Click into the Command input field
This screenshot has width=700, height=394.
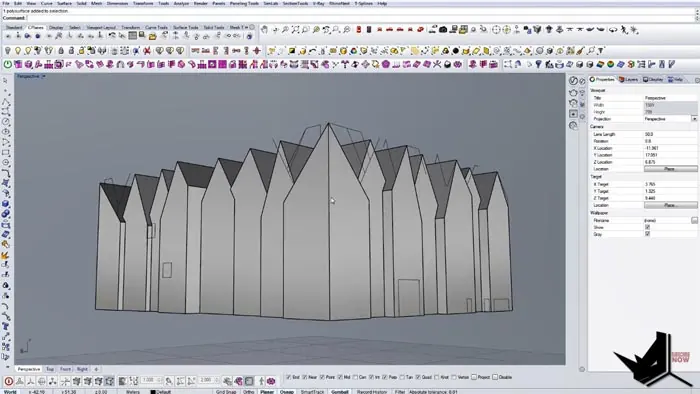(x=361, y=18)
